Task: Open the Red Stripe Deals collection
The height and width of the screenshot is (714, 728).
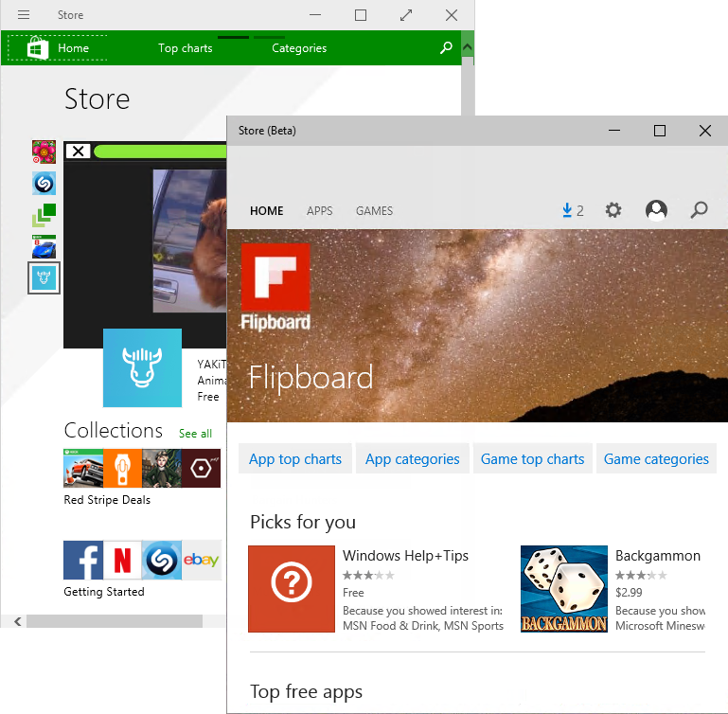Action: pos(107,500)
